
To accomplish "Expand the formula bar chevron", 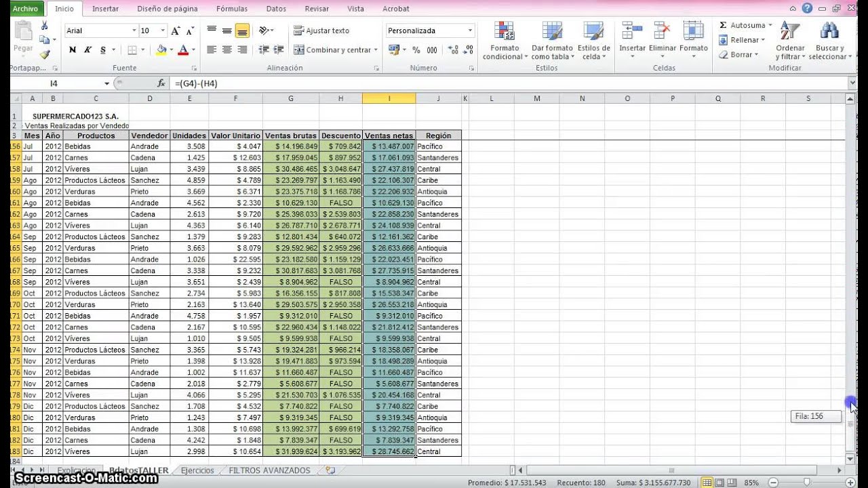I will [x=852, y=83].
